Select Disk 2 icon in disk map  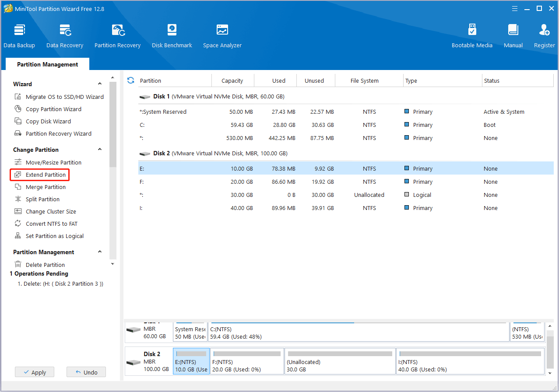[133, 363]
